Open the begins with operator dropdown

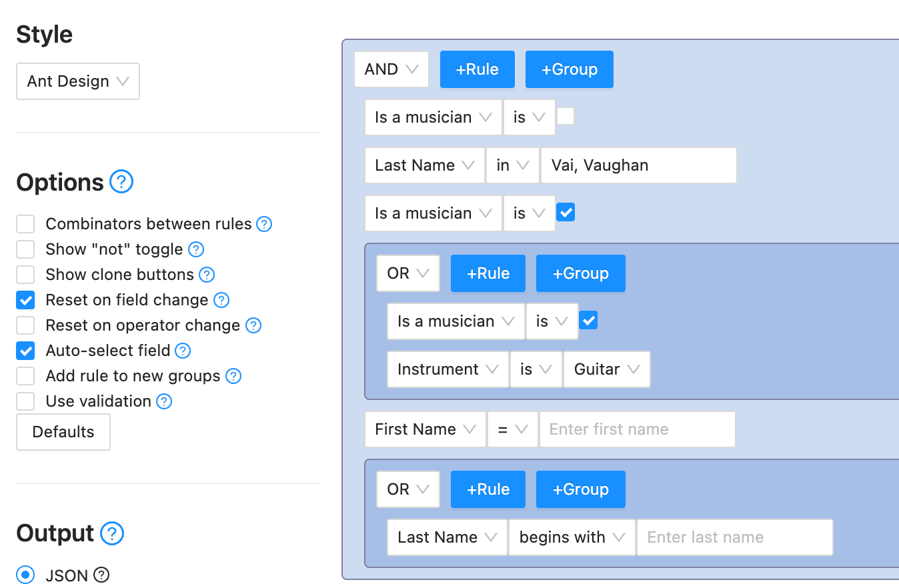click(572, 537)
